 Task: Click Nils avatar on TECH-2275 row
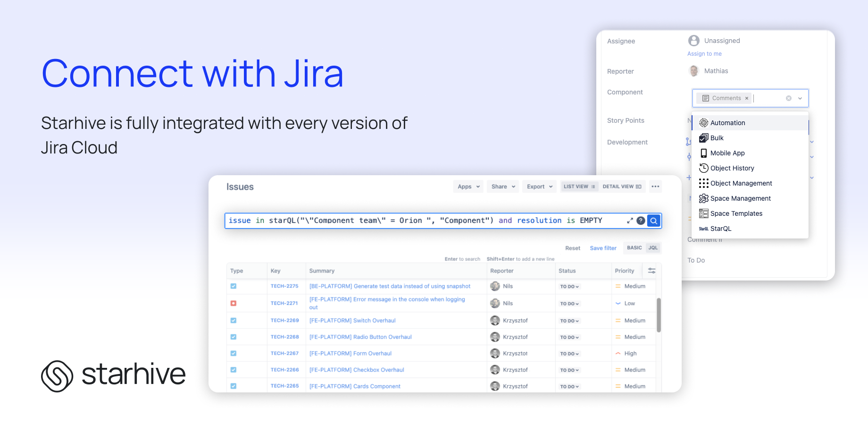click(495, 286)
